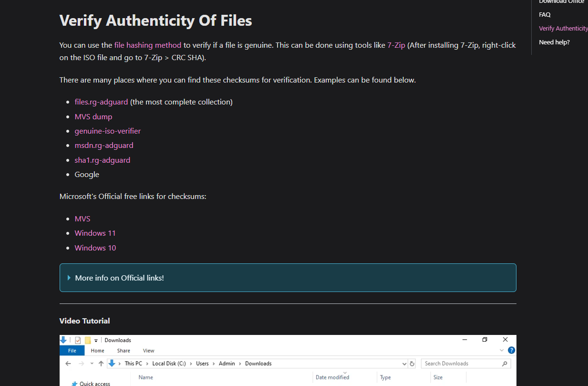
Task: Sort by the Size column header
Action: [438, 377]
